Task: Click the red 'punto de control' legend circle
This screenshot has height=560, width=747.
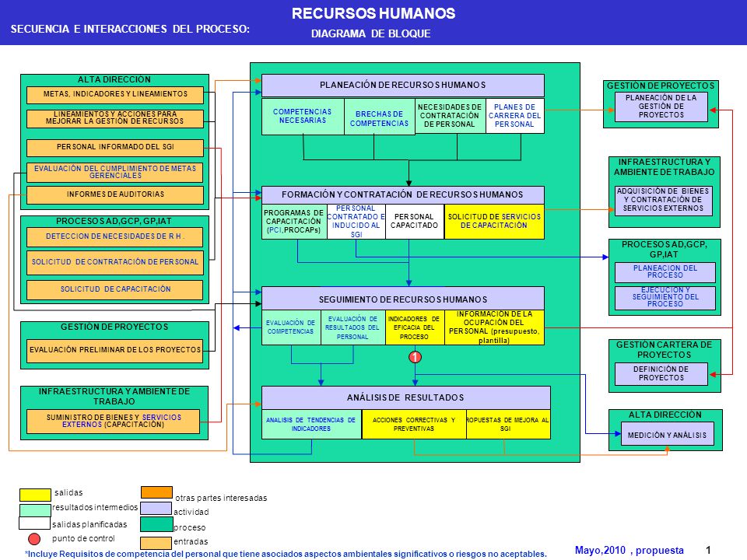Action: 33,538
